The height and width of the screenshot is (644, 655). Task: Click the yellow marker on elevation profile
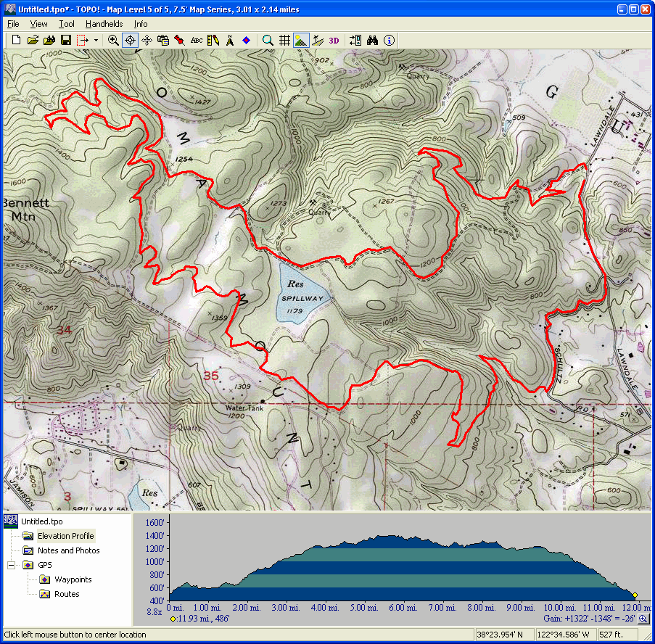635,595
